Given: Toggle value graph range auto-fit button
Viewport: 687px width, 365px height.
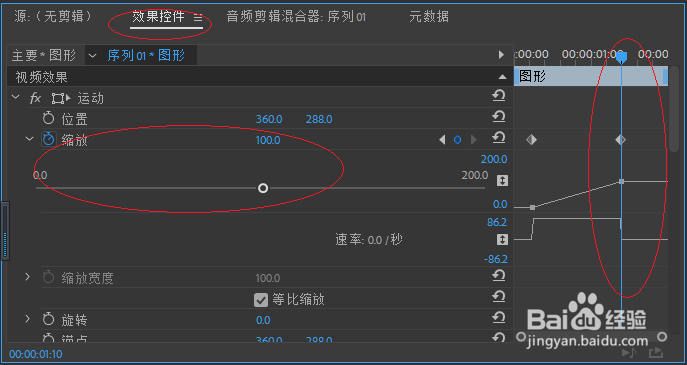Looking at the screenshot, I should tap(502, 180).
